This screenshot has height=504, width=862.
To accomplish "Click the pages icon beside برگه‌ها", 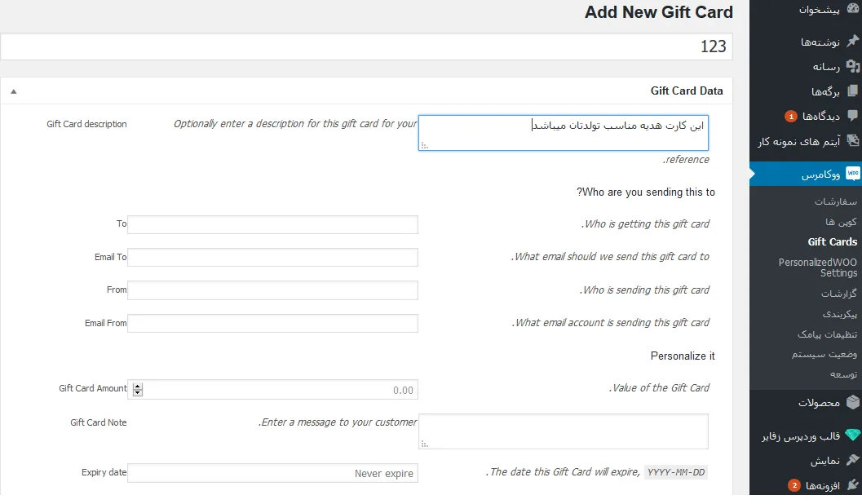I will tap(853, 91).
